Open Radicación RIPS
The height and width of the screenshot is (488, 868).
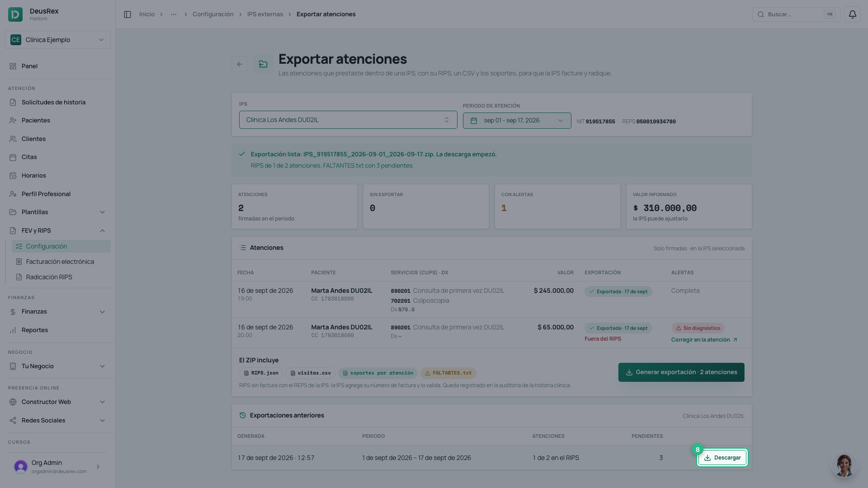tap(61, 277)
